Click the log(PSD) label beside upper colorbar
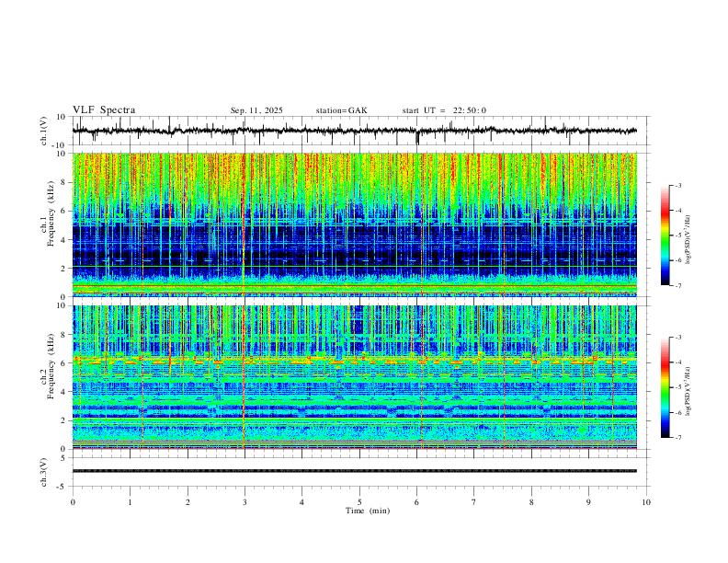728x563 pixels. click(688, 240)
